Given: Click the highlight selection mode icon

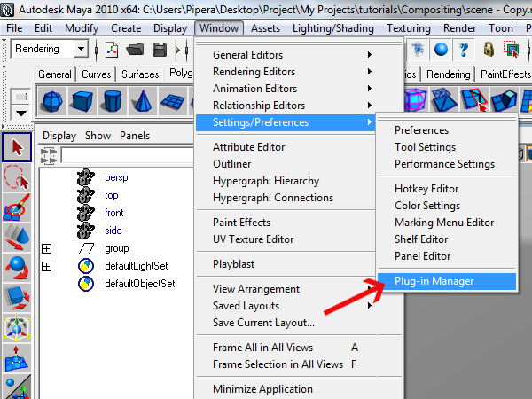Looking at the screenshot, I should tap(512, 50).
